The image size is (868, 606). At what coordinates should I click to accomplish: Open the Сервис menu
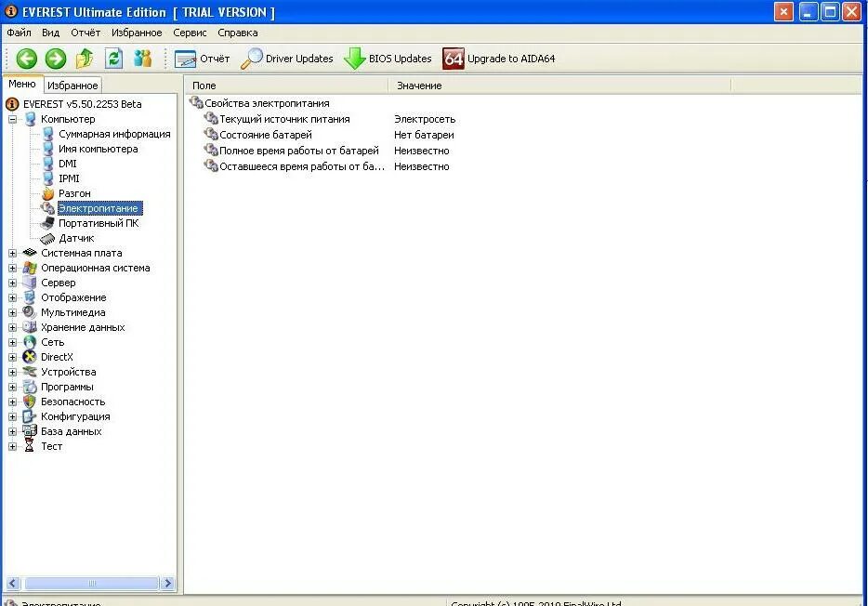pyautogui.click(x=190, y=33)
